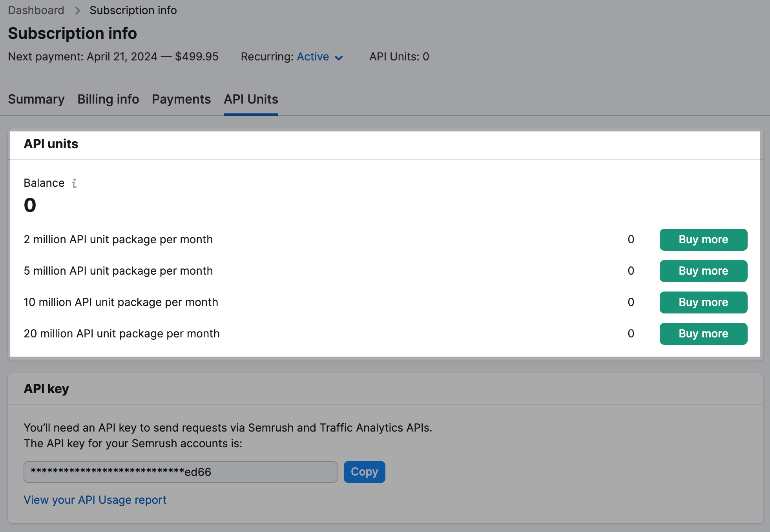Click the Balance value of 0
The width and height of the screenshot is (770, 532).
point(30,204)
